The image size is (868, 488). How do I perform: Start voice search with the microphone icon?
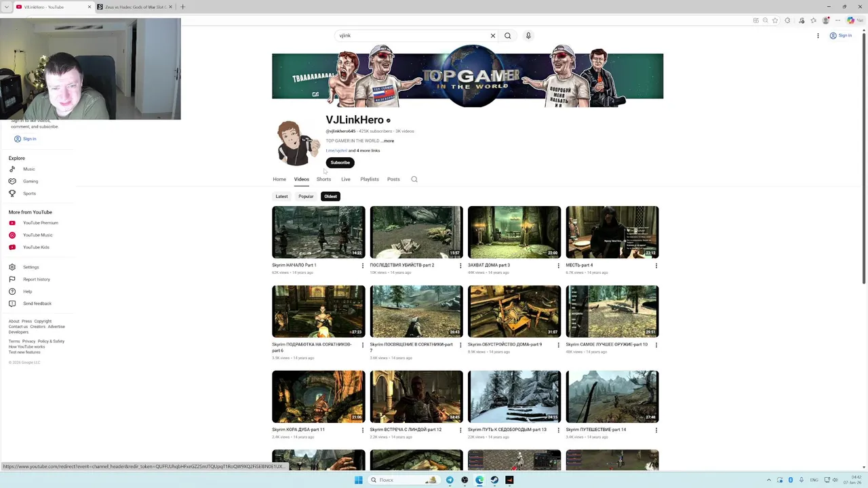528,35
